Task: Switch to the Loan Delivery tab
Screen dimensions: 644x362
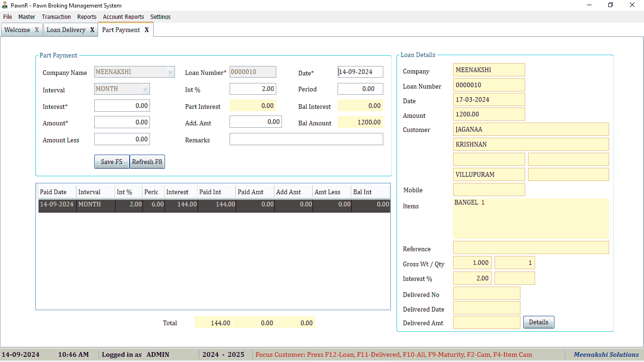Action: click(66, 29)
